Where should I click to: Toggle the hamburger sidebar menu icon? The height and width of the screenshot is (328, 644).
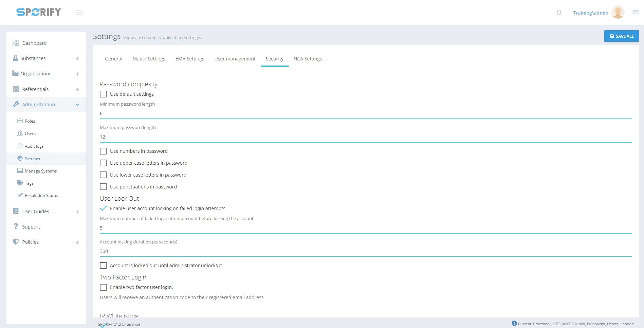point(79,13)
